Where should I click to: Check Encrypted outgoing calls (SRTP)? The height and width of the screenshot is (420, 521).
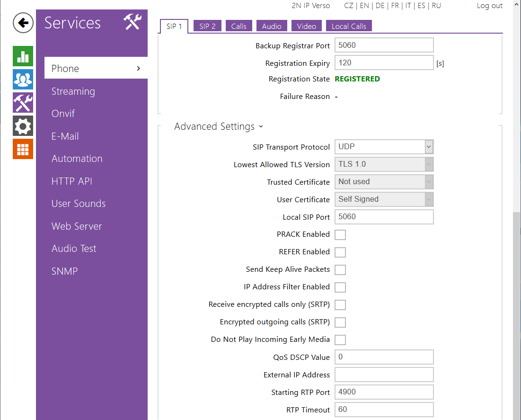pos(340,322)
